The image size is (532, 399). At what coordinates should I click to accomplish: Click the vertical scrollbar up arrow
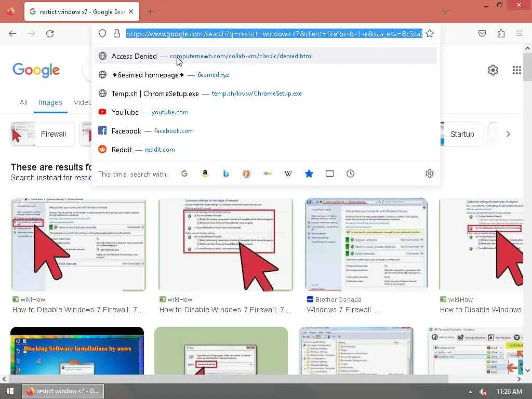click(527, 48)
